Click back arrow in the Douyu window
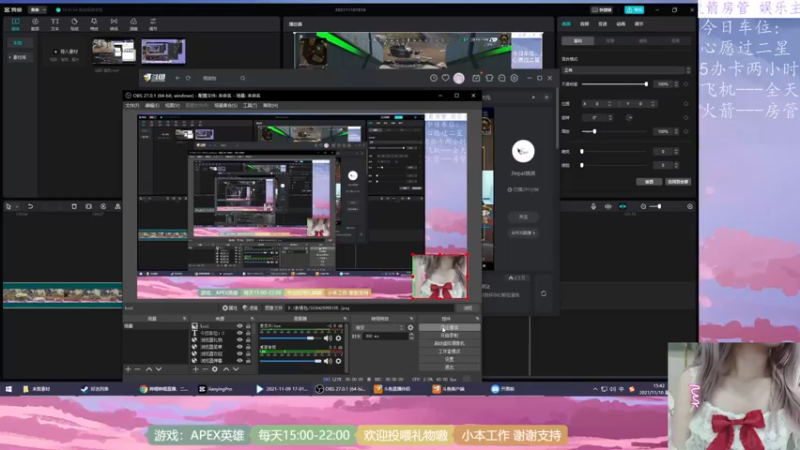This screenshot has height=450, width=800. [178, 78]
